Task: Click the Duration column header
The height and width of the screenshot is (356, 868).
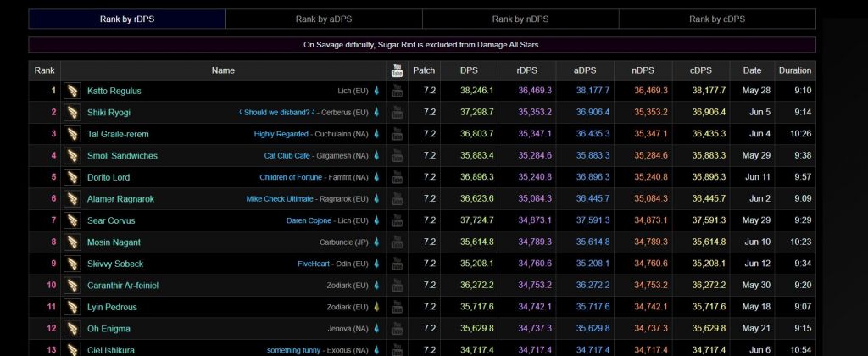Action: [x=794, y=70]
